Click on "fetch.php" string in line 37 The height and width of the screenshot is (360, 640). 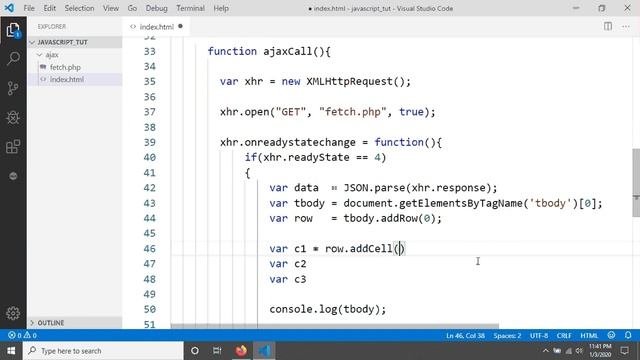tap(353, 112)
